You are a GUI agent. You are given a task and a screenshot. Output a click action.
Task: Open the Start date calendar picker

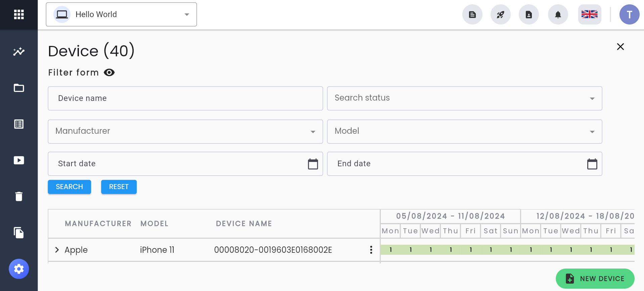(313, 164)
